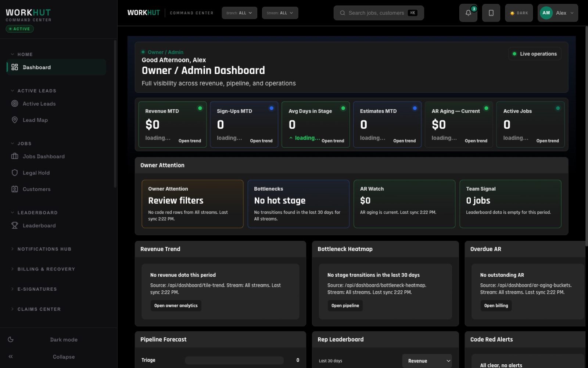Click the sun icon theme button
The width and height of the screenshot is (588, 368).
512,13
